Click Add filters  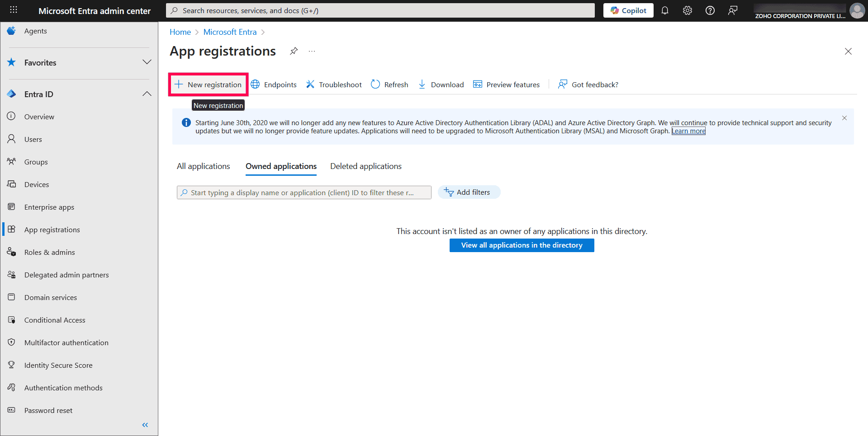[x=469, y=192]
